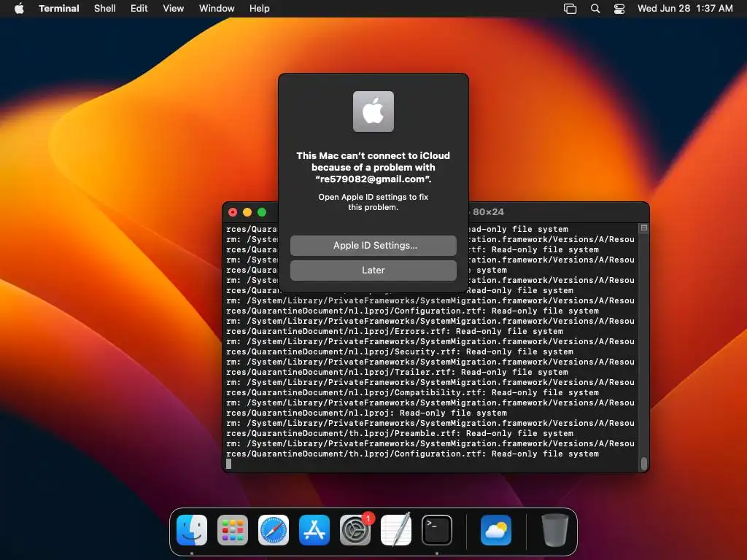Open System Settings with the notification badge
The height and width of the screenshot is (560, 747).
tap(355, 529)
